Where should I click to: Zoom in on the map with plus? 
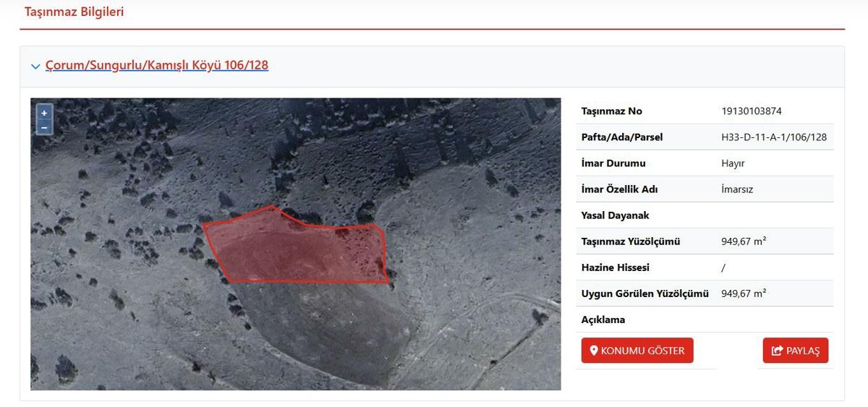click(x=44, y=113)
